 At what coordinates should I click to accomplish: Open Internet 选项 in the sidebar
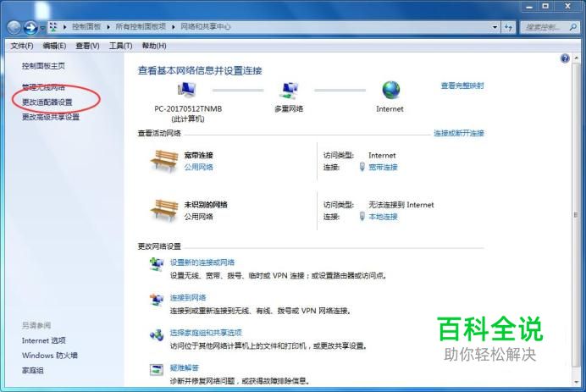[44, 340]
